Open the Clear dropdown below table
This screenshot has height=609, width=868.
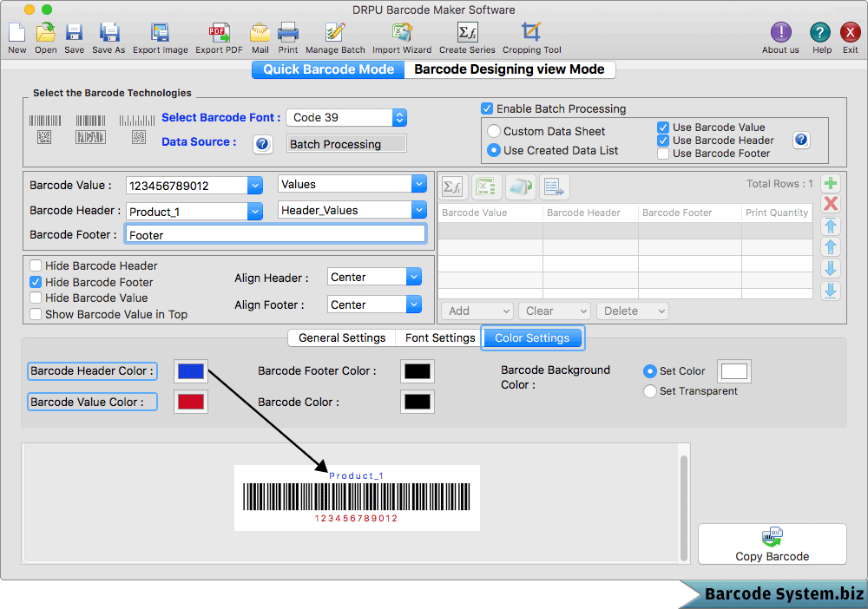[555, 311]
